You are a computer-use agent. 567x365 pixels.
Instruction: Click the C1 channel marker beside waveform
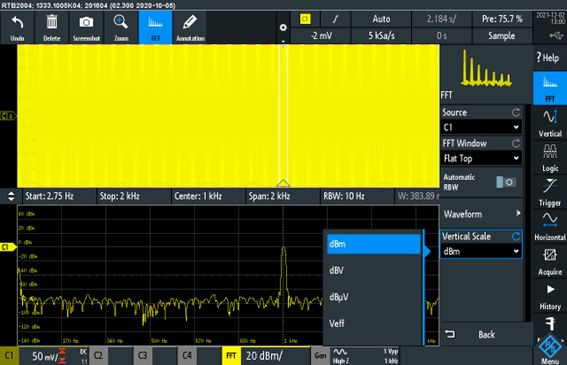pos(8,116)
